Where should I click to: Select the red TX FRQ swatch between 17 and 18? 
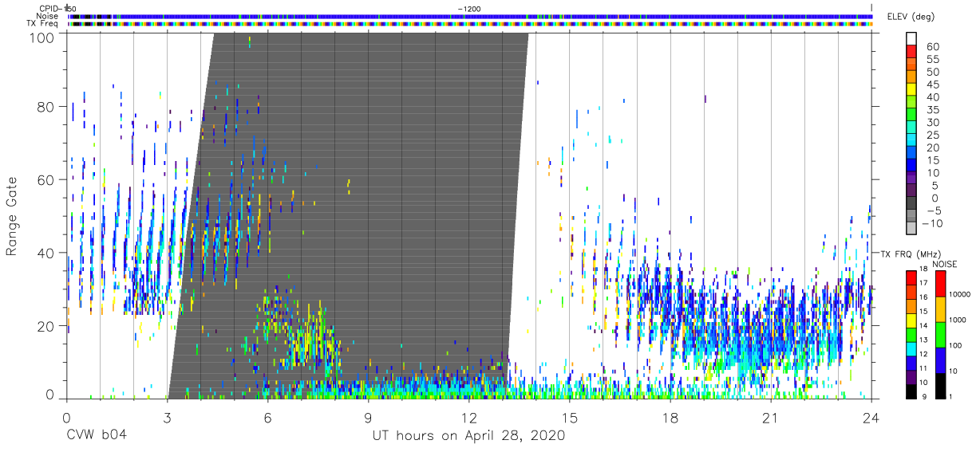(x=911, y=277)
